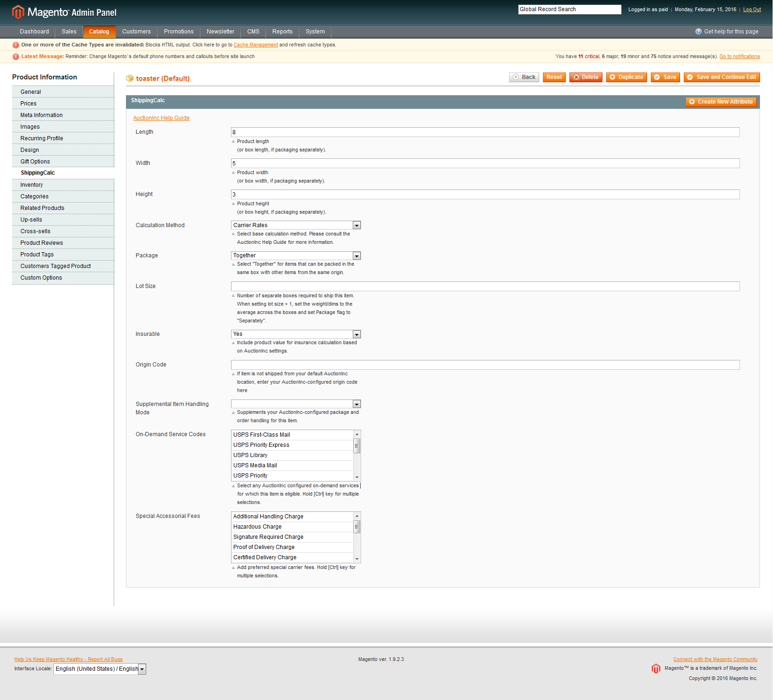Click Save and Continue Edit
Viewport: 773px width, 700px height.
click(721, 77)
